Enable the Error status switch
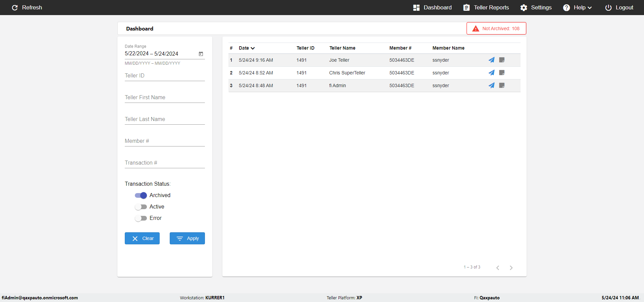 (x=141, y=218)
